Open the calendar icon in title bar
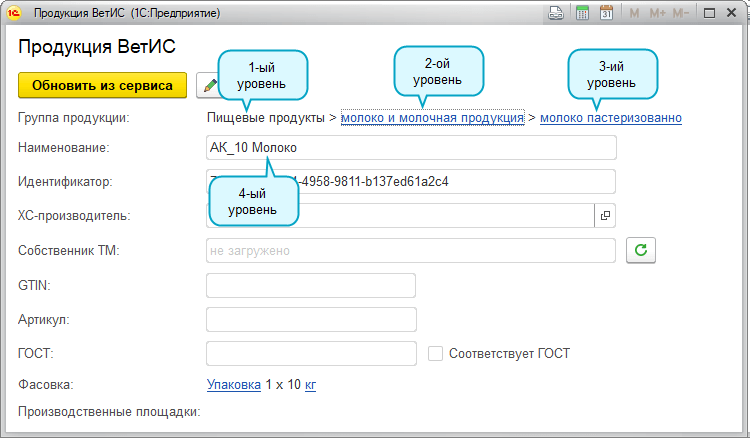Screen dimensions: 750x438 pyautogui.click(x=607, y=13)
